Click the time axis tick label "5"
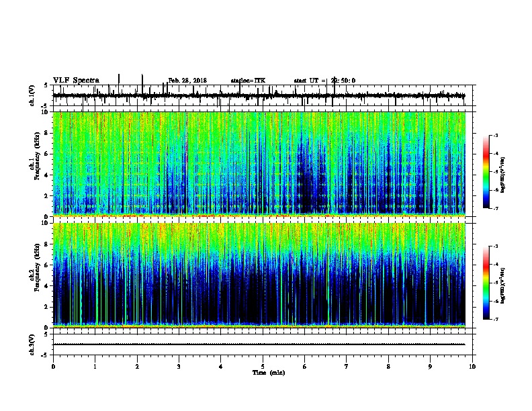Image resolution: width=532 pixels, height=411 pixels. click(263, 367)
